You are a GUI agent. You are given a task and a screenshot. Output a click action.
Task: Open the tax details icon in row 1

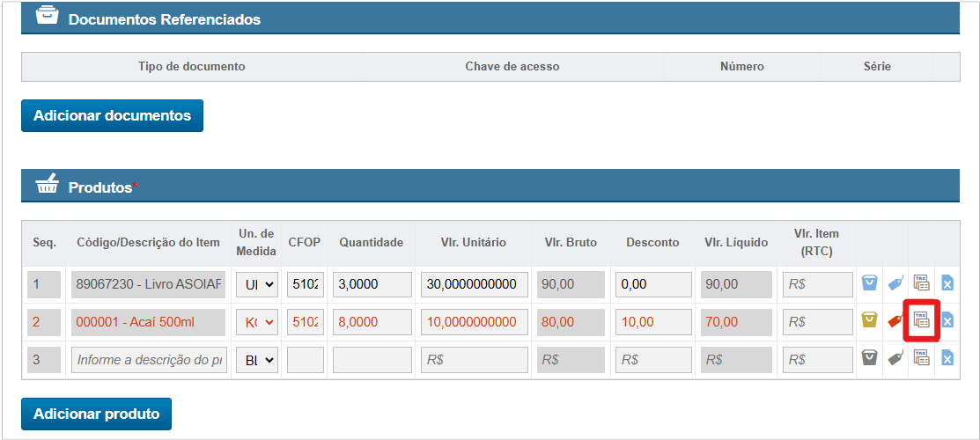(x=921, y=283)
